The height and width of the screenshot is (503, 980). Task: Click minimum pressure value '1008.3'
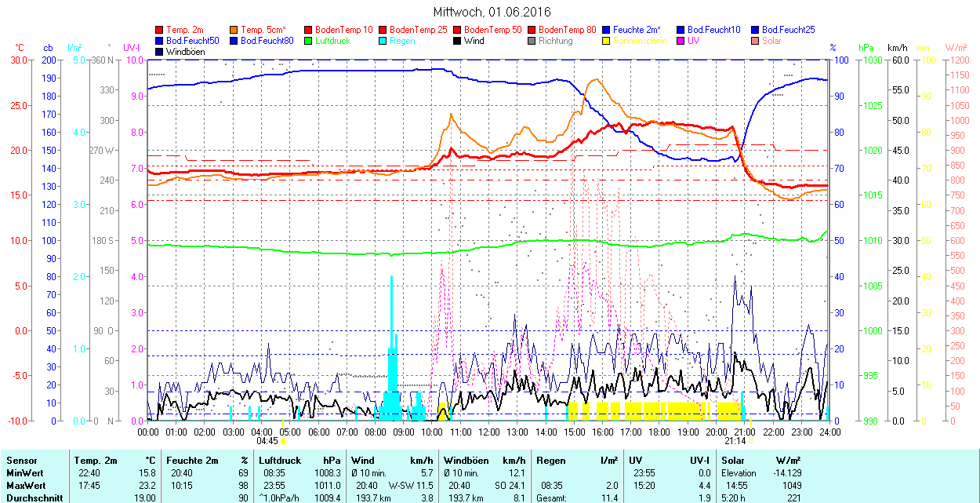pos(326,473)
